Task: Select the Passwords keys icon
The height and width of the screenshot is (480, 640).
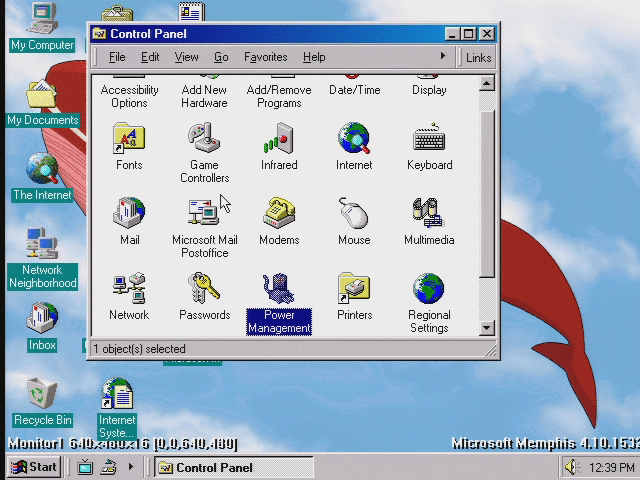Action: pyautogui.click(x=204, y=288)
